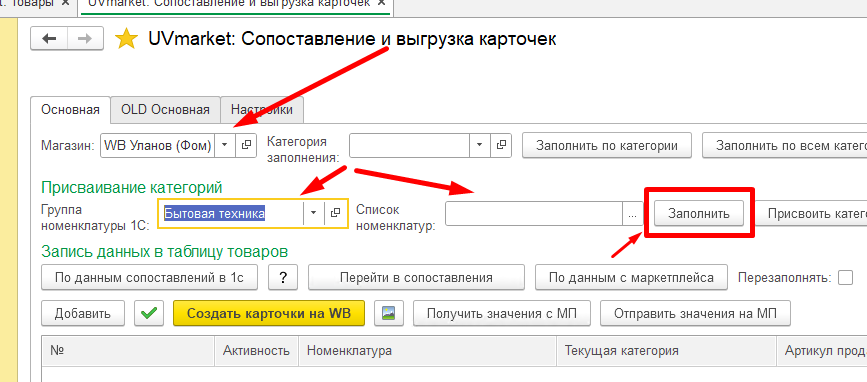Click the Заполнить по категории button
This screenshot has height=382, width=867.
pos(607,146)
